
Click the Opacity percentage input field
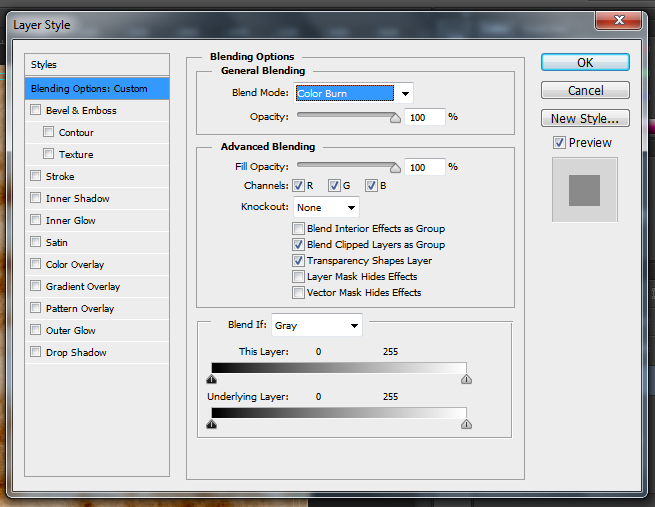[x=424, y=117]
